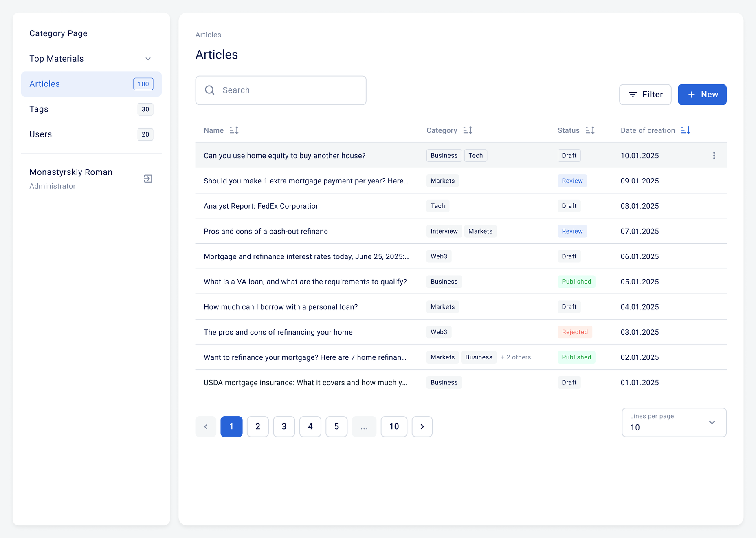Toggle Date of creation sort order icon

[x=686, y=130]
